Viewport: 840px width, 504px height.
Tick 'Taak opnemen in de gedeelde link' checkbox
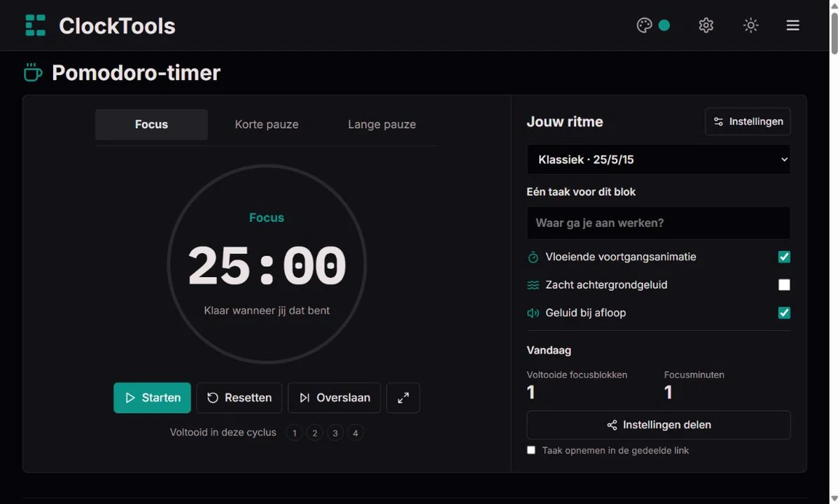tap(531, 450)
